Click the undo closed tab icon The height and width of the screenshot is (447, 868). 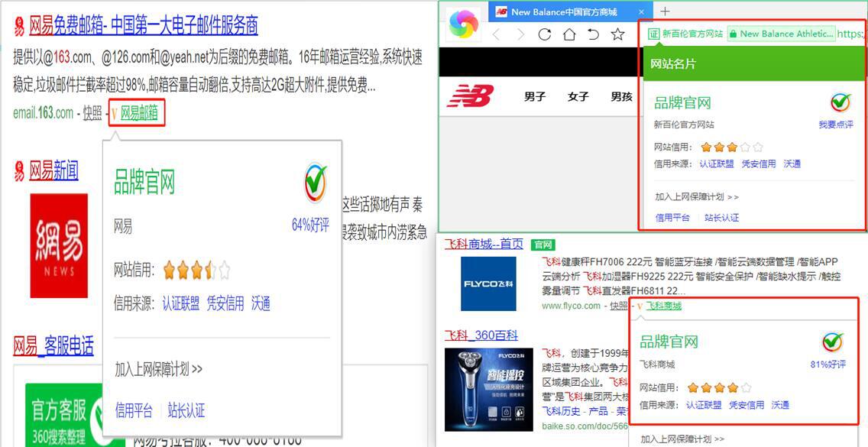point(593,34)
